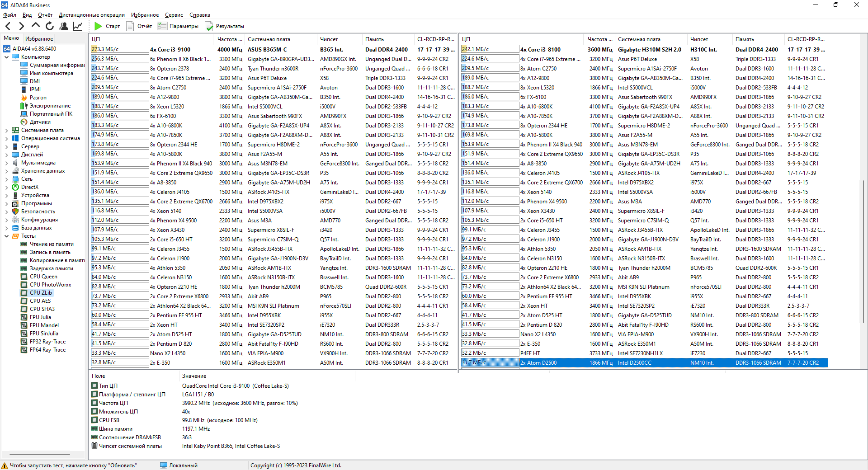Open the Сервис menu
Screen dimensions: 868x470
[x=174, y=15]
